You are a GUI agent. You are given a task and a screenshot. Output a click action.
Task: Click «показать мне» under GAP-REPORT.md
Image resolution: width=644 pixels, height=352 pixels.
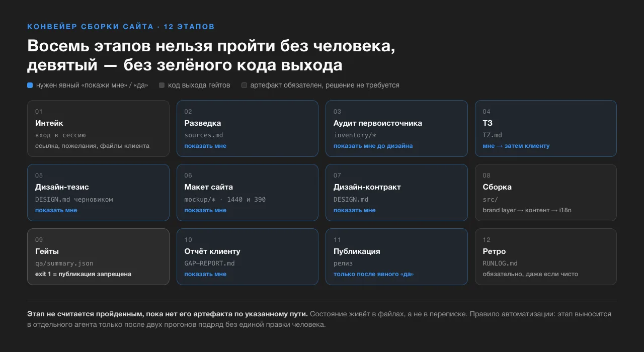[205, 274]
